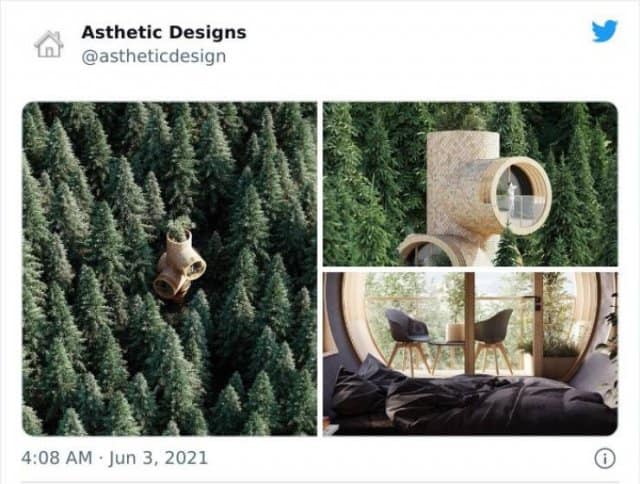
Task: Open the bedroom interior photo
Action: [x=470, y=354]
